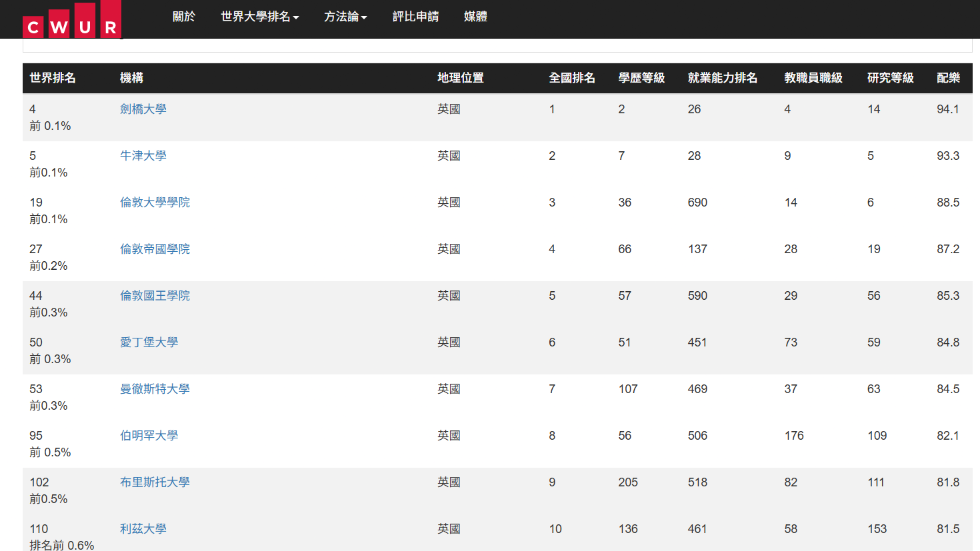Click the 就業能力排名 column header
This screenshot has width=980, height=551.
723,78
